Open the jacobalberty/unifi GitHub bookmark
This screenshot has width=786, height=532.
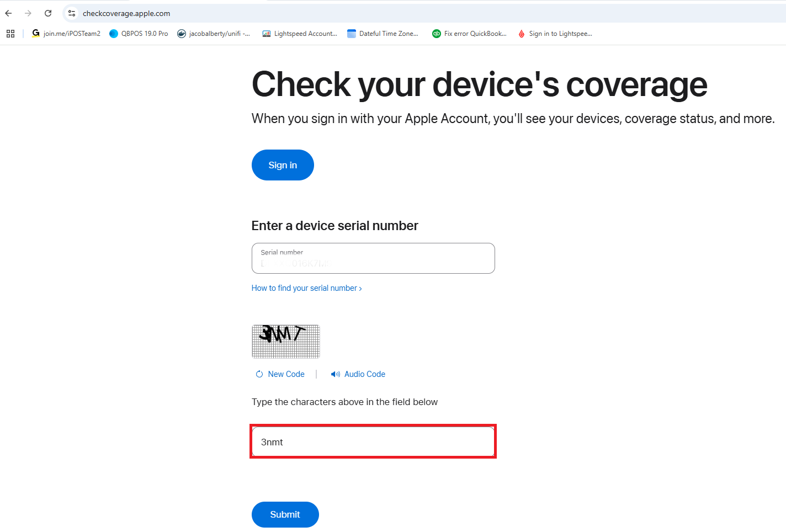pos(214,34)
